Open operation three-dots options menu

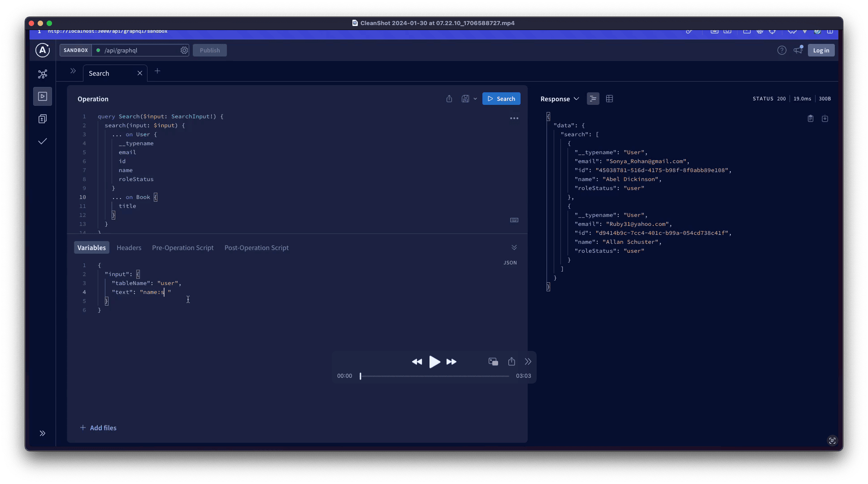(514, 118)
